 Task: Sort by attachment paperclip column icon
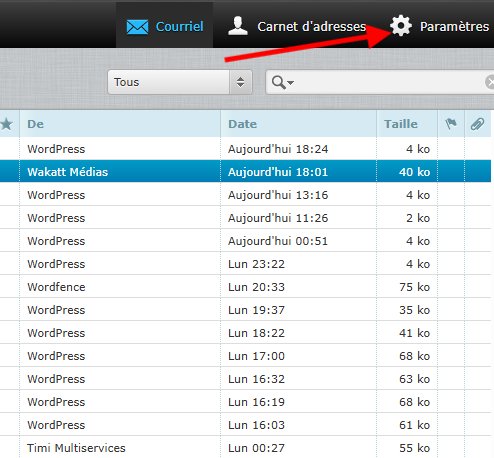click(477, 124)
